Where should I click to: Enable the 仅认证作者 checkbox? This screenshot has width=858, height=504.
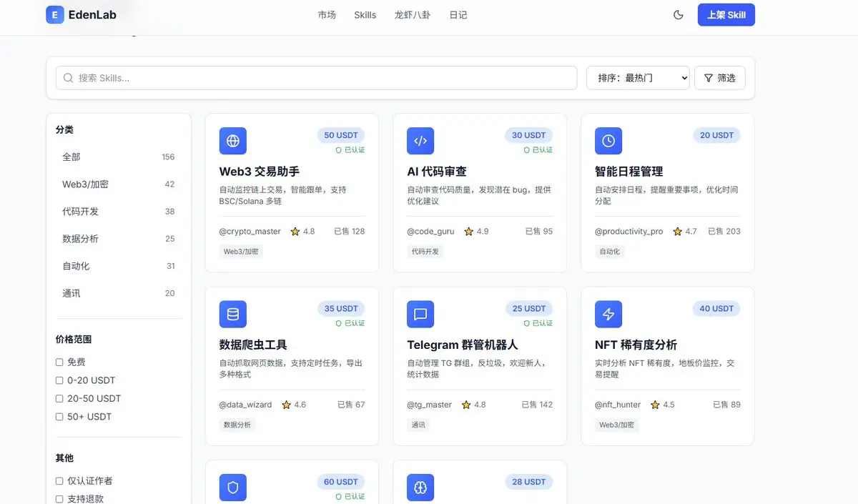59,481
